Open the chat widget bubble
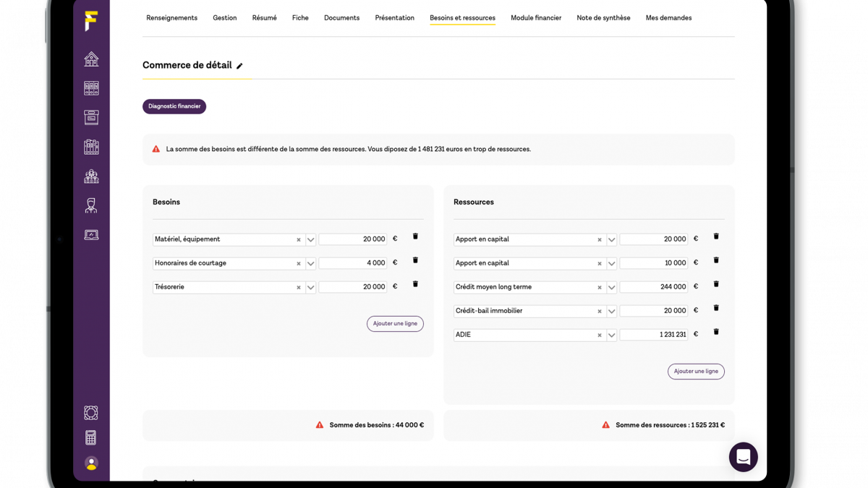868x488 pixels. [743, 457]
